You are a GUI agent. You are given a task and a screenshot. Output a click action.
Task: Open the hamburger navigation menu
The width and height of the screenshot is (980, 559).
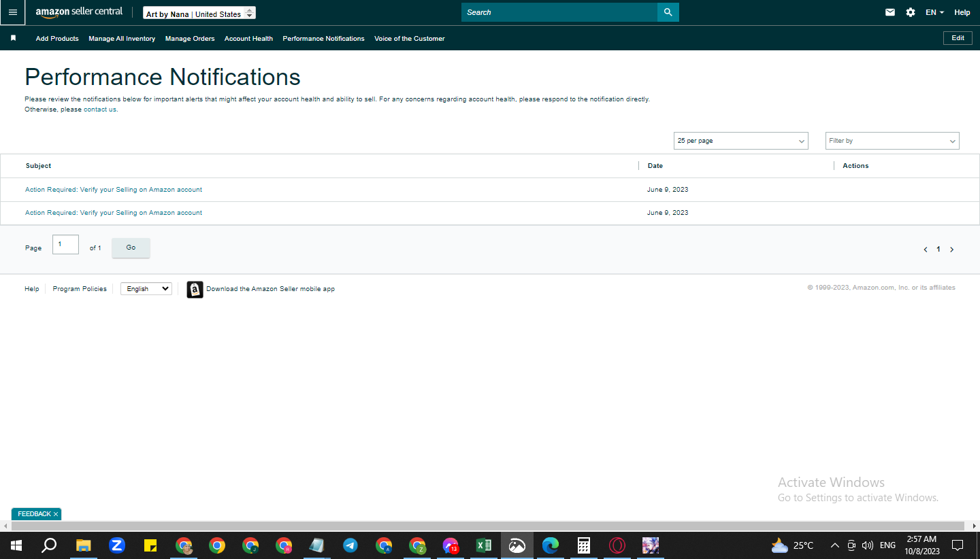12,12
